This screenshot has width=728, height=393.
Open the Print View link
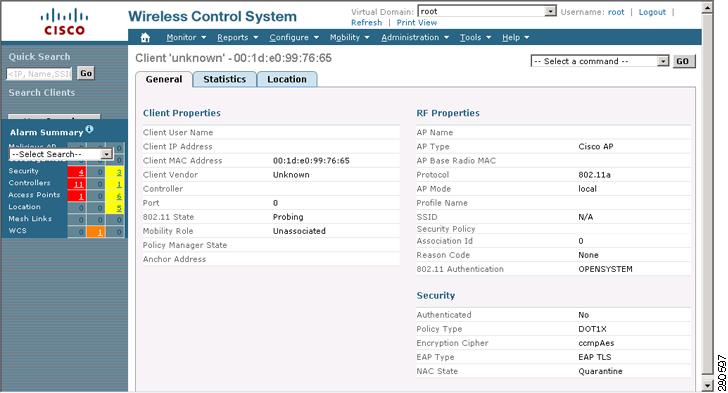point(416,23)
